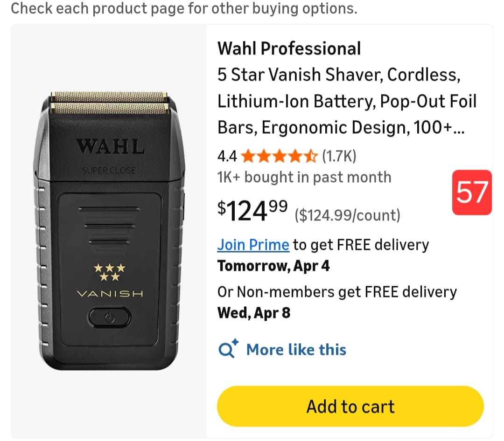Click the WAHL logo on the product photo
Viewport: 504px width, 441px height.
click(110, 146)
